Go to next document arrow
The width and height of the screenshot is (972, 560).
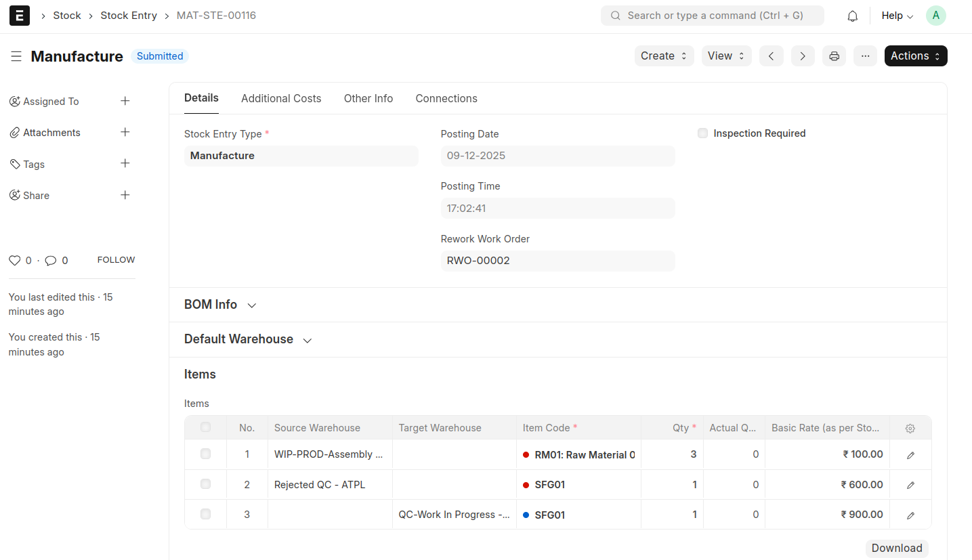tap(803, 56)
